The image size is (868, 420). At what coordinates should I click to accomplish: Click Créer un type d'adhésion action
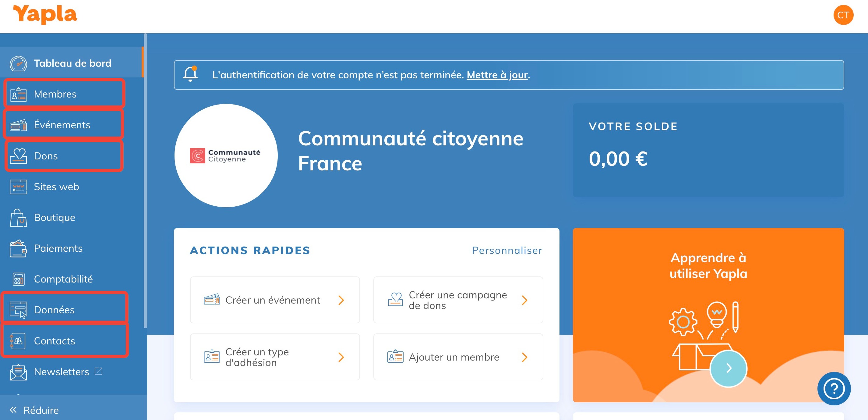click(x=275, y=357)
